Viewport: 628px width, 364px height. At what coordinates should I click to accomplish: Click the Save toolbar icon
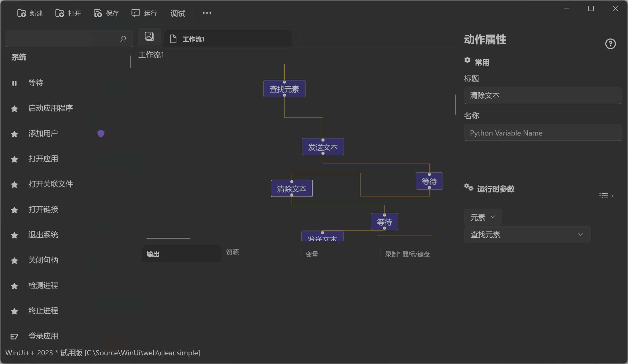point(98,13)
